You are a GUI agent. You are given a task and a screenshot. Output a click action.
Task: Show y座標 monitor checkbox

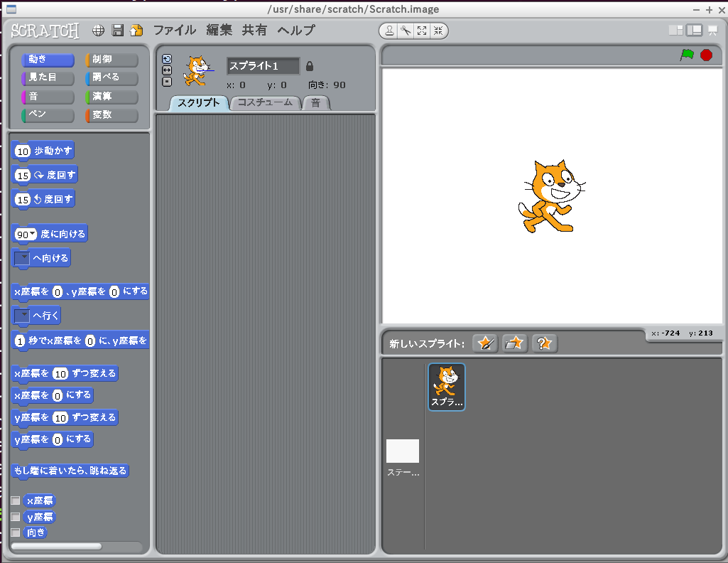(x=16, y=517)
